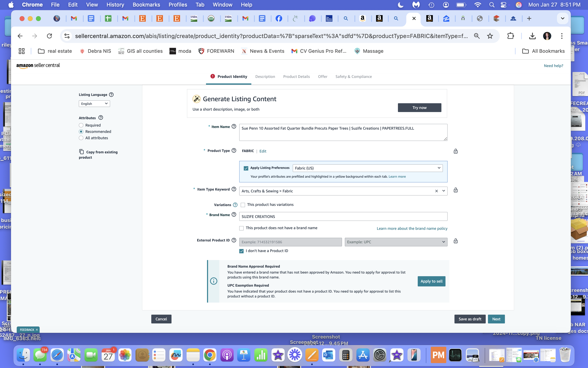The height and width of the screenshot is (368, 588).
Task: Click the Spotlight search icon in menu bar
Action: click(x=492, y=5)
